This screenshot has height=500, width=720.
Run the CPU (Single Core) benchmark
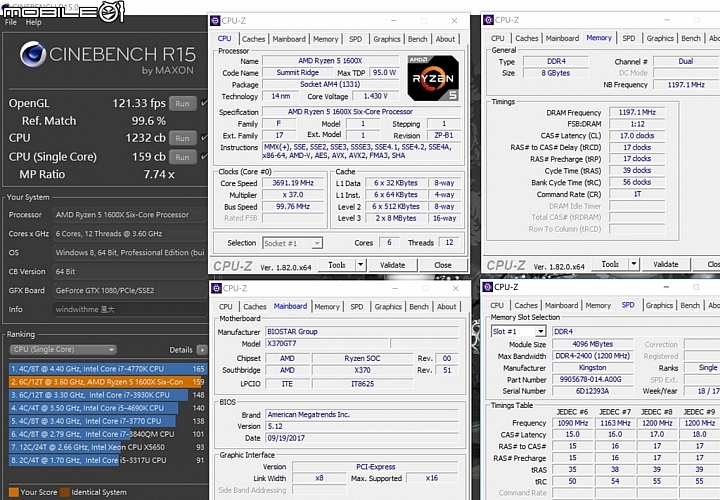(x=182, y=157)
